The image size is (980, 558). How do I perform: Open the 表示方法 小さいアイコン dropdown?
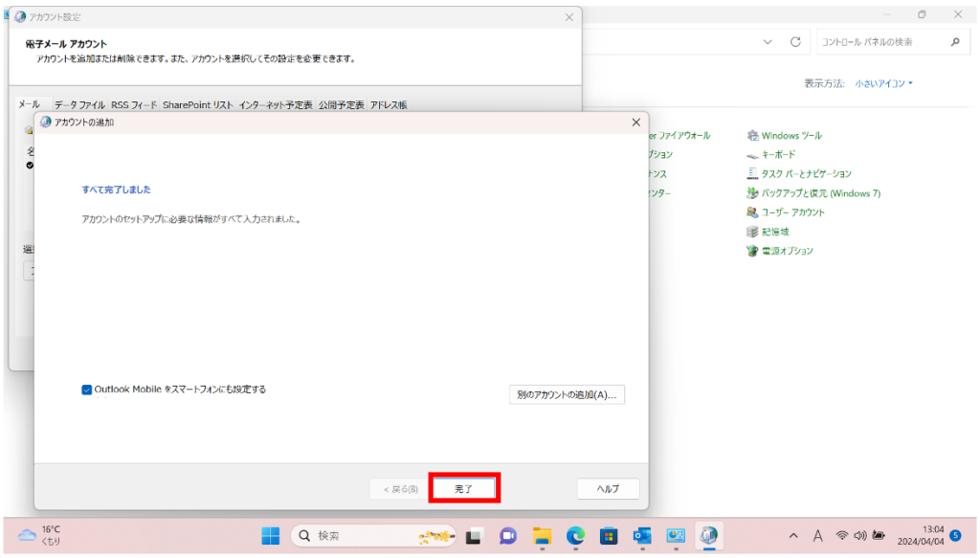click(x=883, y=83)
